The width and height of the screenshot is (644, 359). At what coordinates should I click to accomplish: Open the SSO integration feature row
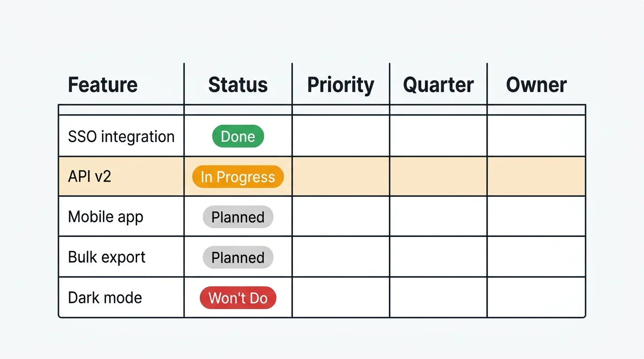121,136
